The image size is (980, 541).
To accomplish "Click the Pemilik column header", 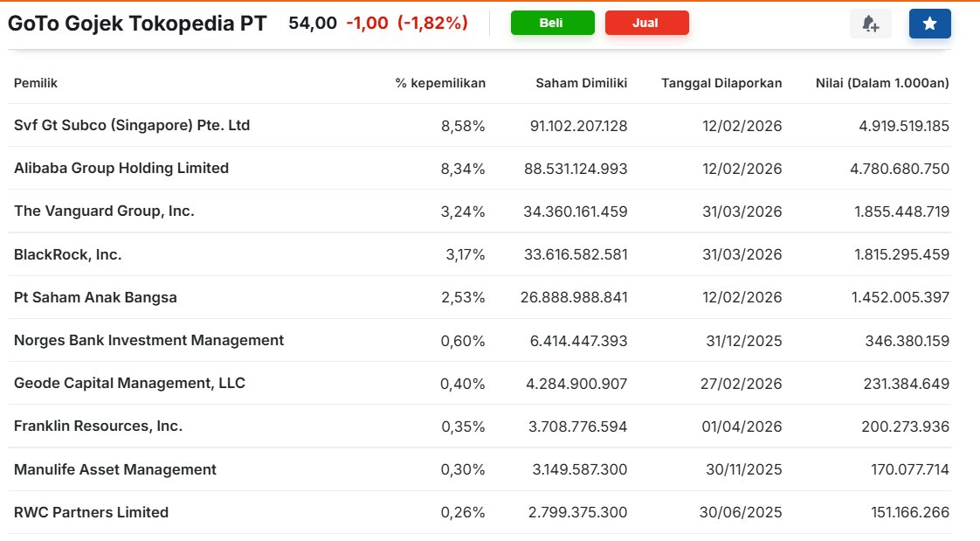I will pyautogui.click(x=36, y=83).
